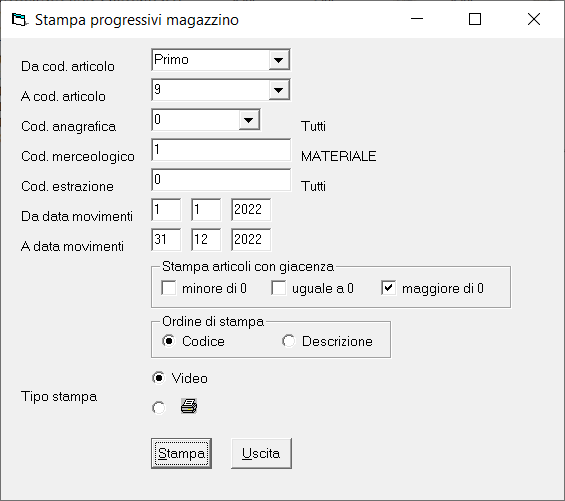Select Codice print order radio button
Screen dimensions: 565x501
click(x=169, y=341)
